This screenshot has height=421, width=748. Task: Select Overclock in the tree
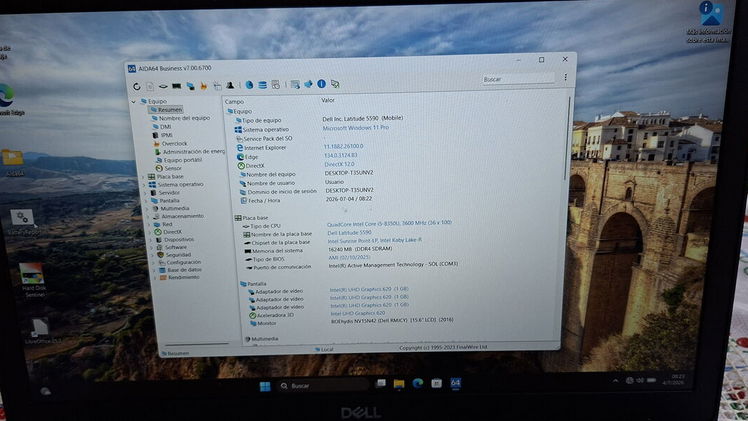pyautogui.click(x=170, y=143)
